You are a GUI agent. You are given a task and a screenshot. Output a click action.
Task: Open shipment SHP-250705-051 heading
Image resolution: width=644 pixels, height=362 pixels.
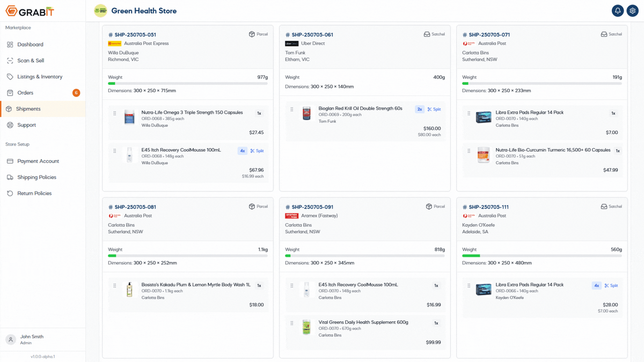(x=133, y=35)
